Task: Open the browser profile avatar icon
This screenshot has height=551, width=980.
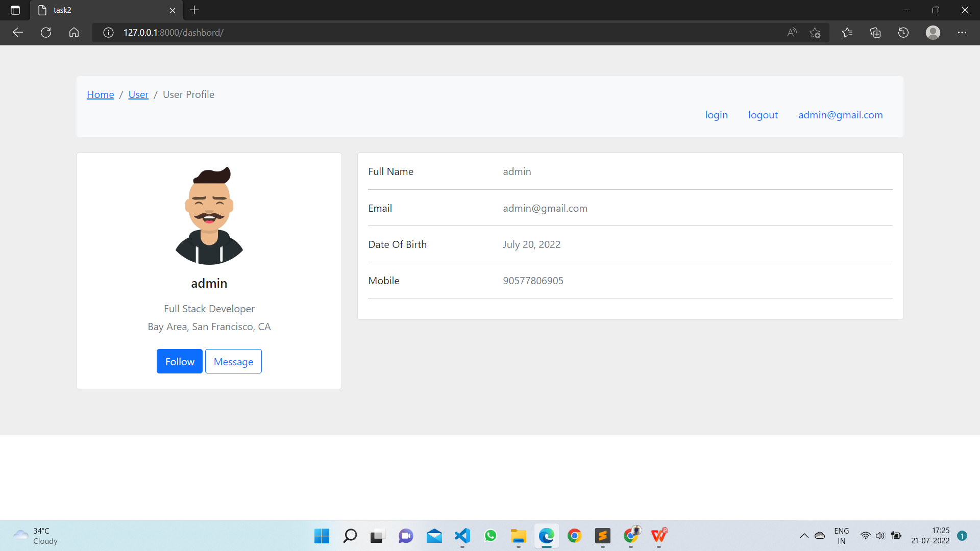Action: (933, 33)
